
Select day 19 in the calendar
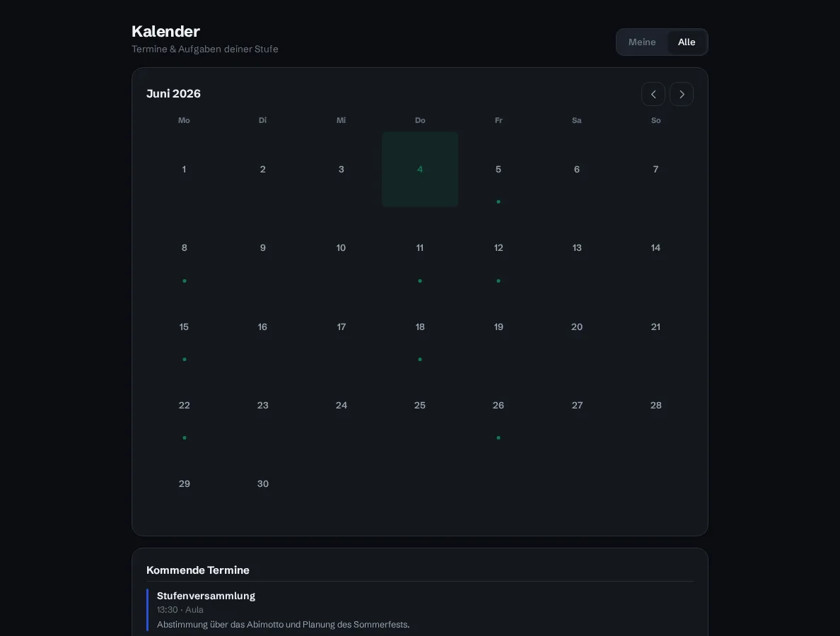[498, 326]
